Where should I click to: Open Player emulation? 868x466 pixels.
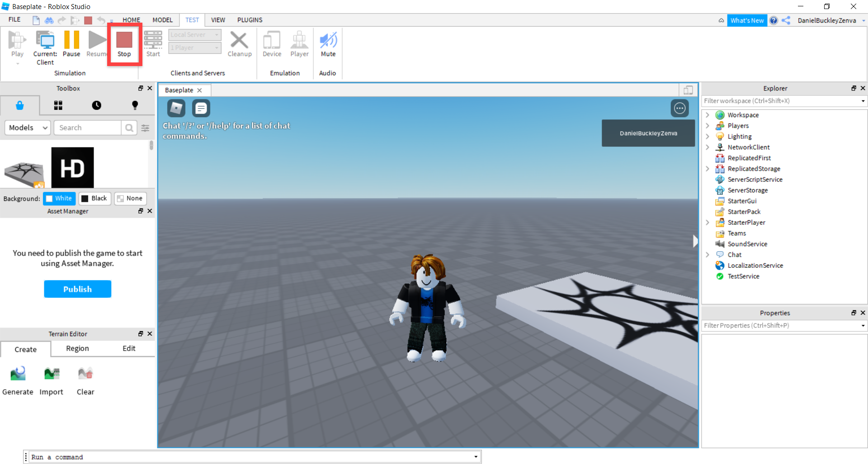tap(299, 44)
